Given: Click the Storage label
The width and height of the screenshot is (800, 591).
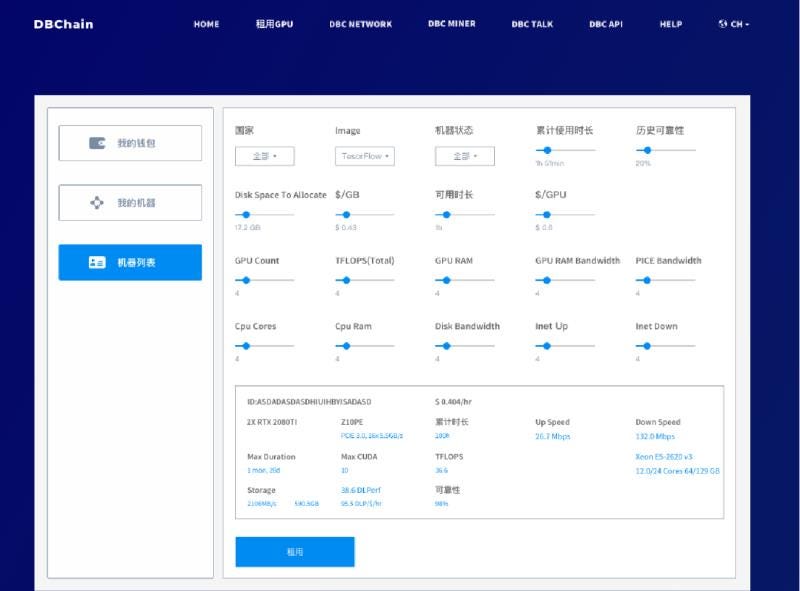Looking at the screenshot, I should [261, 490].
